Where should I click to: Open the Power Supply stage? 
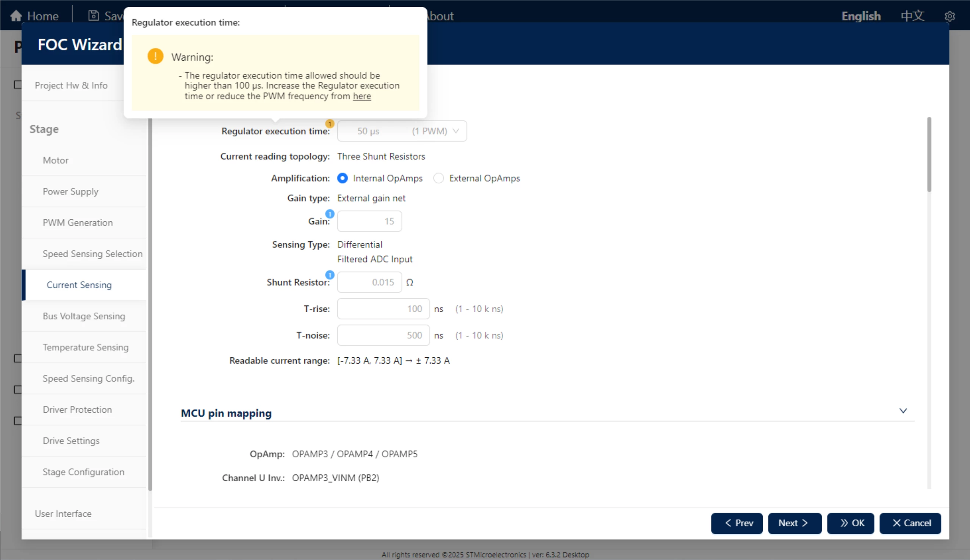click(84, 192)
